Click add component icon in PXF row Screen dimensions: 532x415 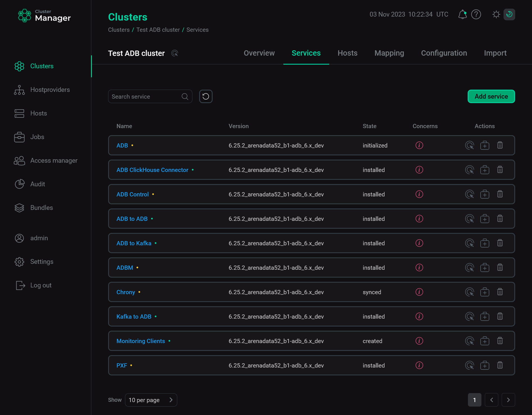[x=485, y=365]
